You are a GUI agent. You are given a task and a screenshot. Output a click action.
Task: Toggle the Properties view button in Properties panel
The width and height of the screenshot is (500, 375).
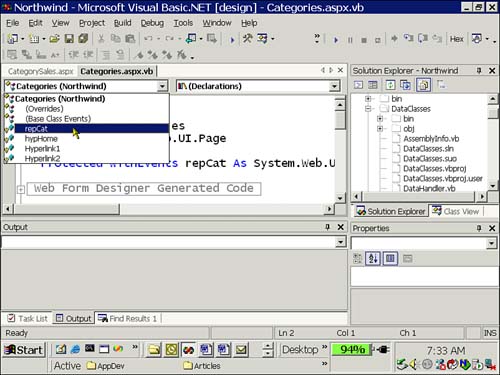(390, 259)
